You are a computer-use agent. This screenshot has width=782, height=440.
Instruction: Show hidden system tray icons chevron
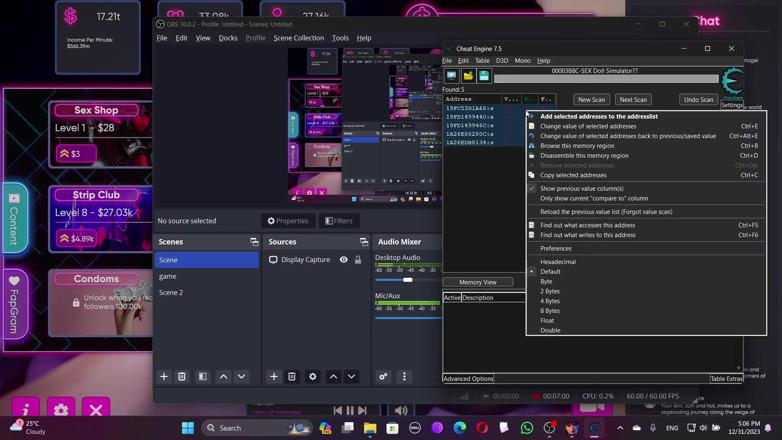(620, 428)
